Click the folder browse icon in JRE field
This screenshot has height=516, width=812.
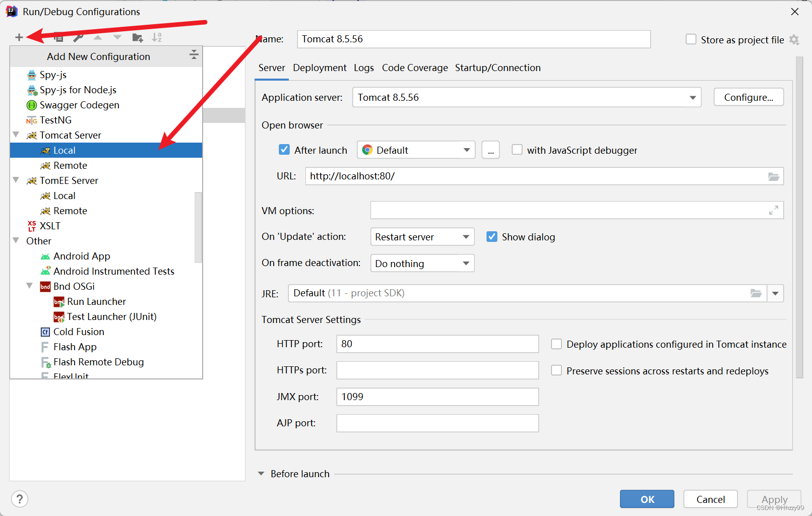(756, 293)
